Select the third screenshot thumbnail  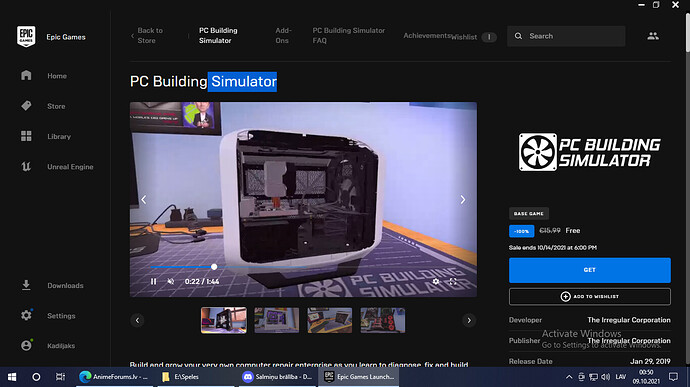(x=330, y=320)
